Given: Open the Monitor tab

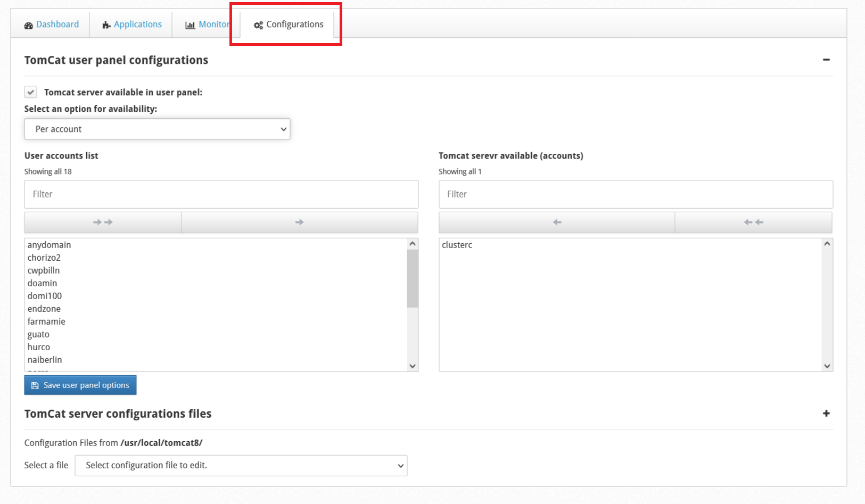Looking at the screenshot, I should (x=207, y=24).
